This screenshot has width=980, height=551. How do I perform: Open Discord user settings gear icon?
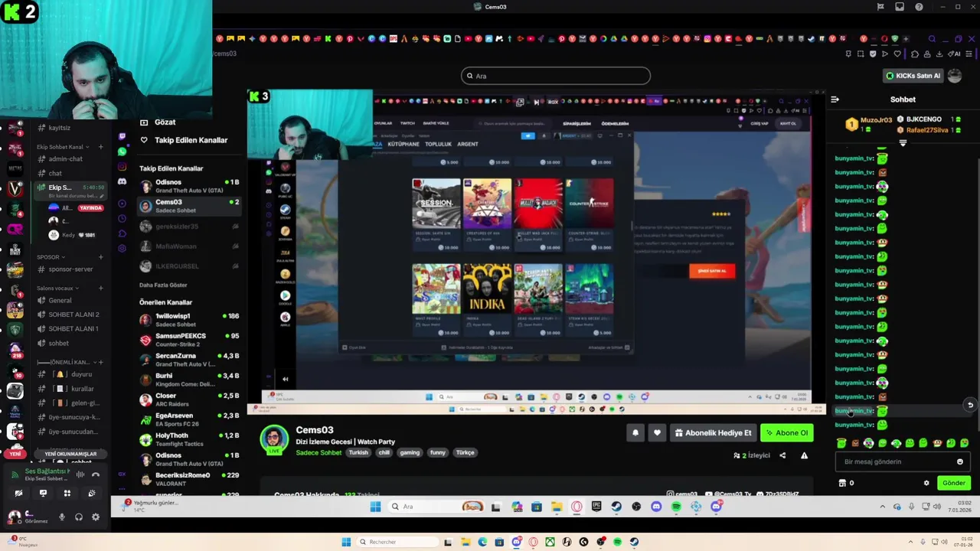[x=96, y=517]
